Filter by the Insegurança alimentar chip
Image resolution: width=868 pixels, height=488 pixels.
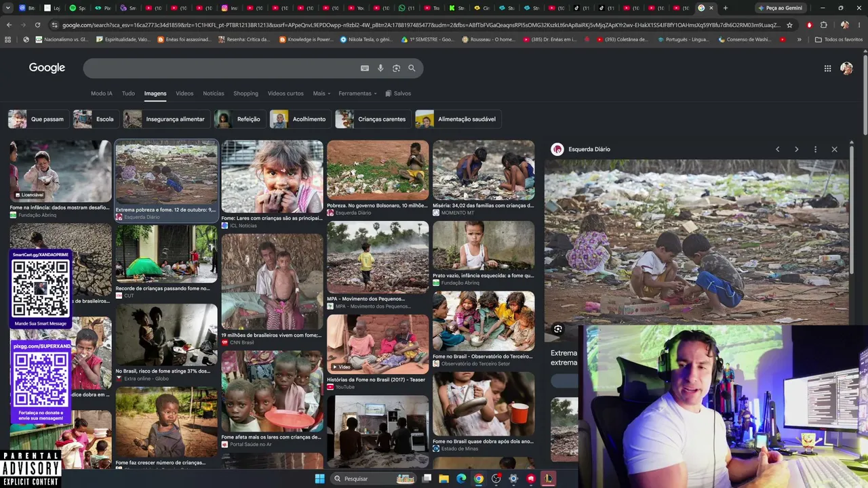[x=165, y=119]
